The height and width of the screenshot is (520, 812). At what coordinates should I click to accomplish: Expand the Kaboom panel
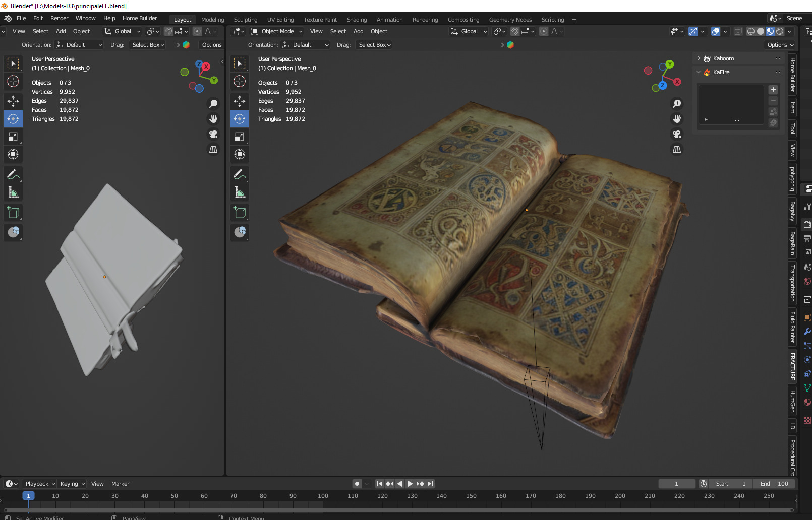(699, 58)
